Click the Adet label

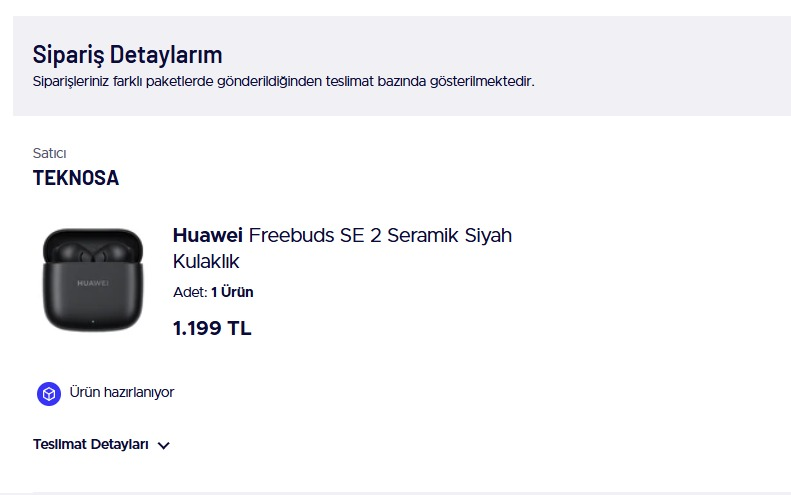click(x=189, y=292)
